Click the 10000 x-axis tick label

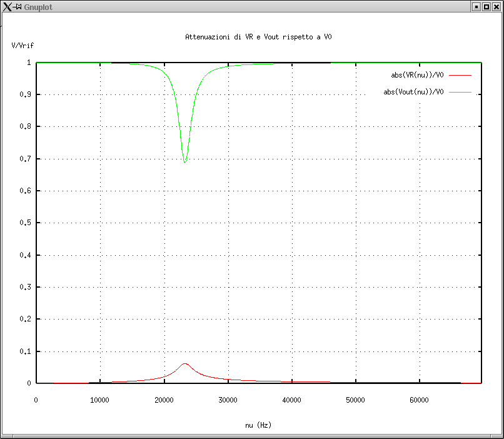100,400
